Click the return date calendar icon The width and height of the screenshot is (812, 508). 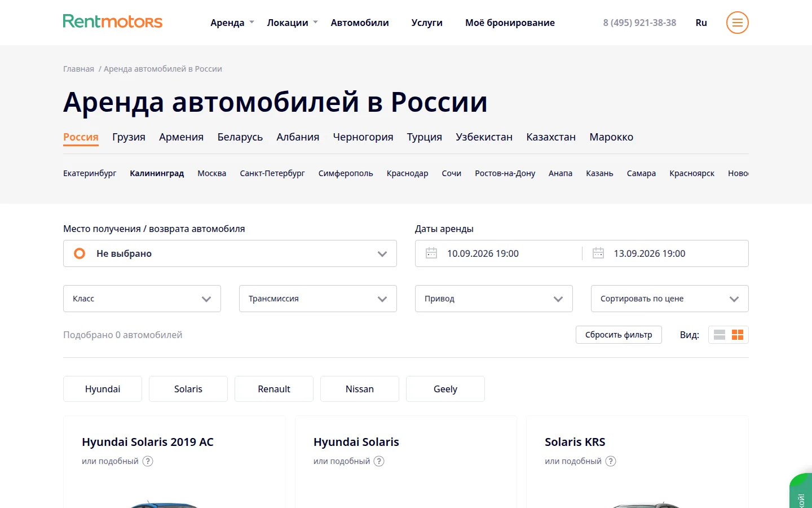tap(598, 253)
